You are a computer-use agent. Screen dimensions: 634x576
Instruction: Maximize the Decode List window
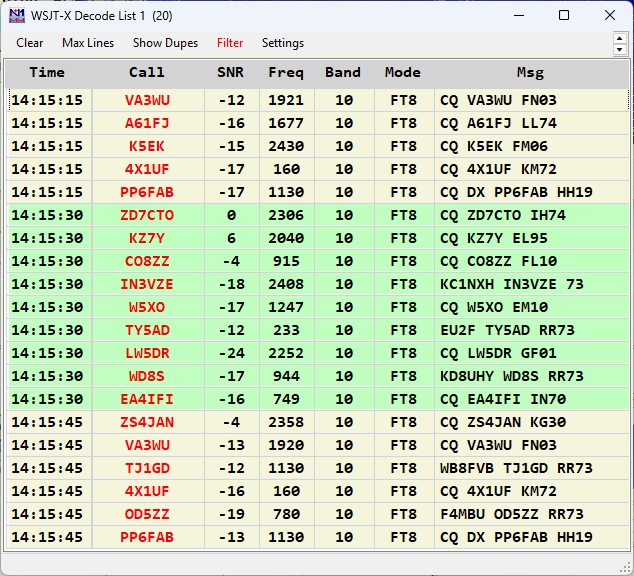pyautogui.click(x=564, y=16)
